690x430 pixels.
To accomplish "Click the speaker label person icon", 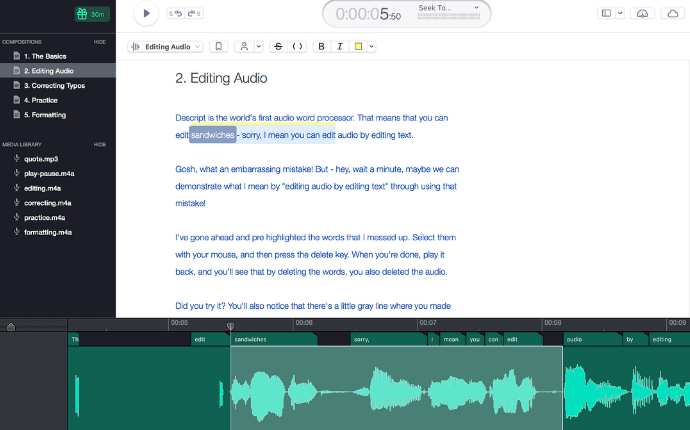I will point(244,47).
